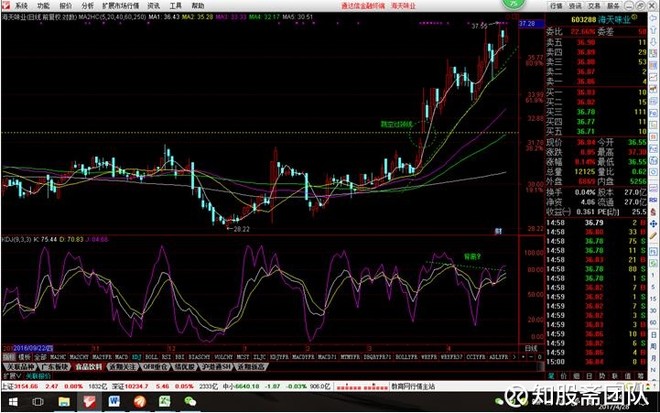Screen dimensions: 660x413
Task: Open Word from the taskbar
Action: (114, 402)
